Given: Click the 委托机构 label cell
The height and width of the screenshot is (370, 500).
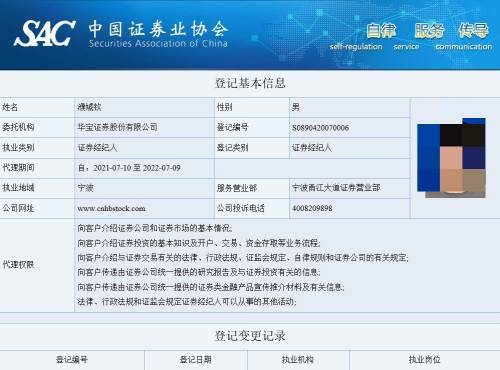Looking at the screenshot, I should (37, 127).
